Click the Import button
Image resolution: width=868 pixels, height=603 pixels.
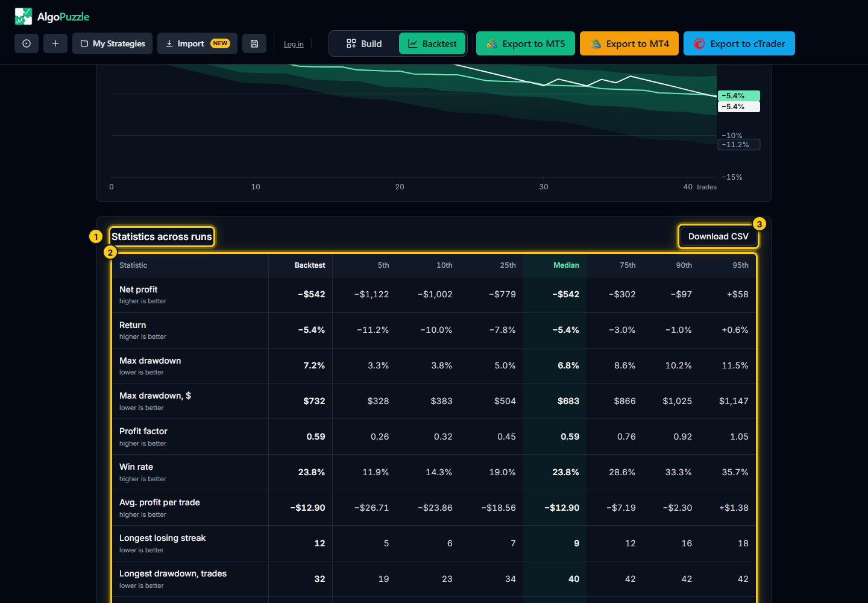click(x=197, y=43)
